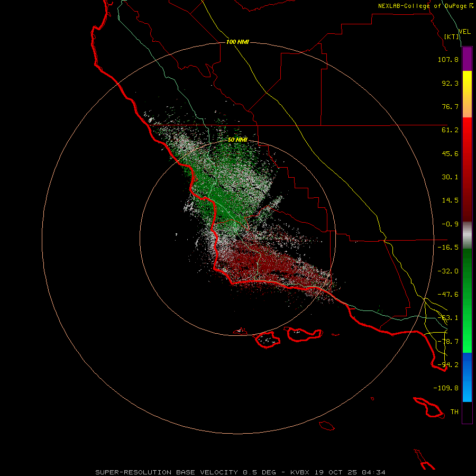Viewport: 476px width, 476px height.
Task: Select the 76.7 legend value
Action: point(450,106)
